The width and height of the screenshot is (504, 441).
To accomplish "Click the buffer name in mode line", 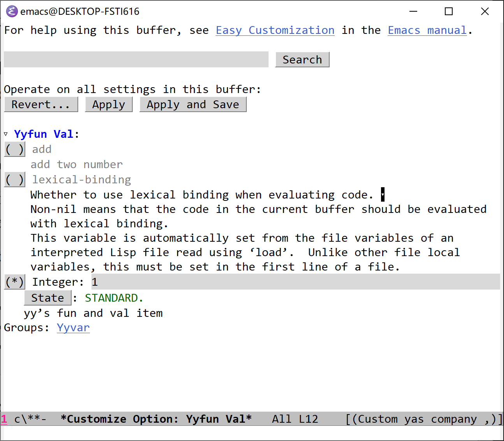I will [156, 419].
